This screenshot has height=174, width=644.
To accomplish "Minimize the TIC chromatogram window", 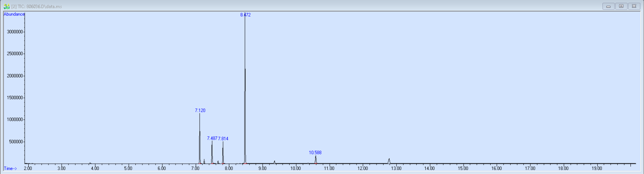I will coord(608,6).
